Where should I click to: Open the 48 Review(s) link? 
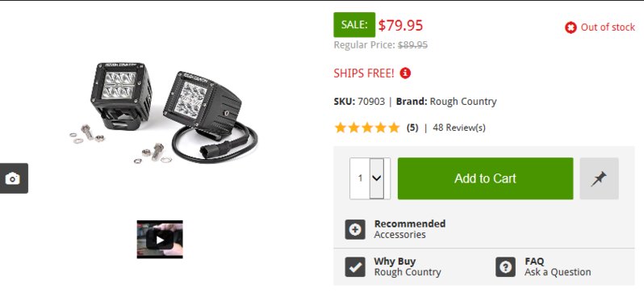click(458, 128)
